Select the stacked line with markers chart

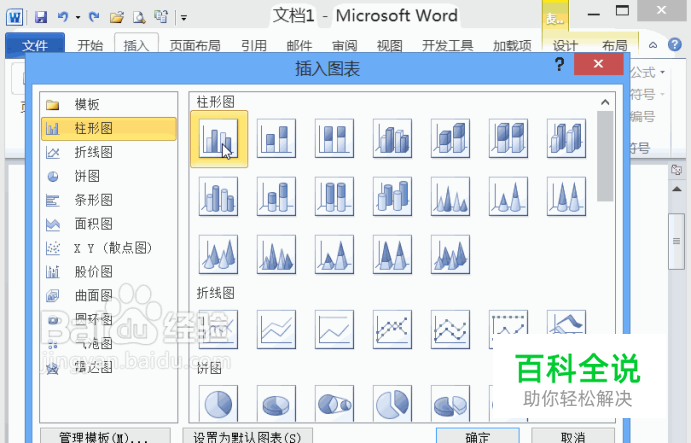[x=450, y=329]
